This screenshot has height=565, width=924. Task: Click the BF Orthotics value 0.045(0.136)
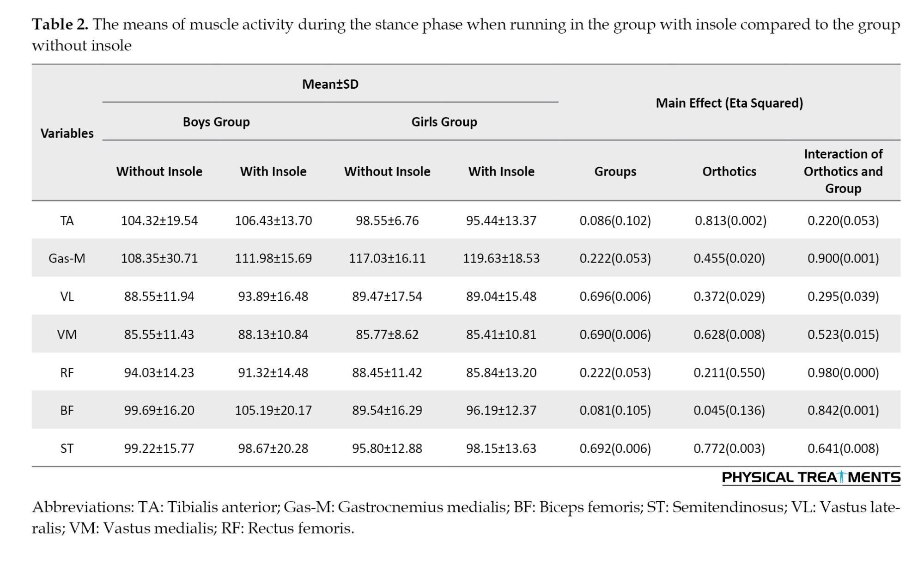coord(729,410)
